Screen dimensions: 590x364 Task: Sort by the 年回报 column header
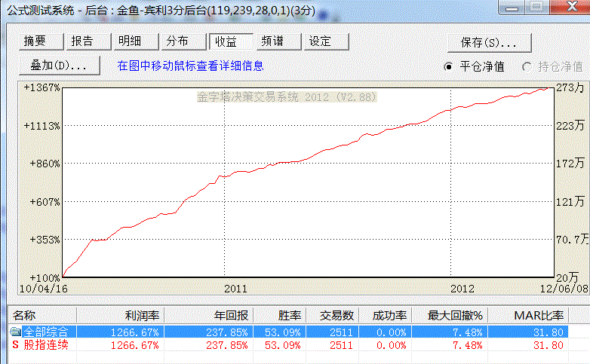[209, 315]
